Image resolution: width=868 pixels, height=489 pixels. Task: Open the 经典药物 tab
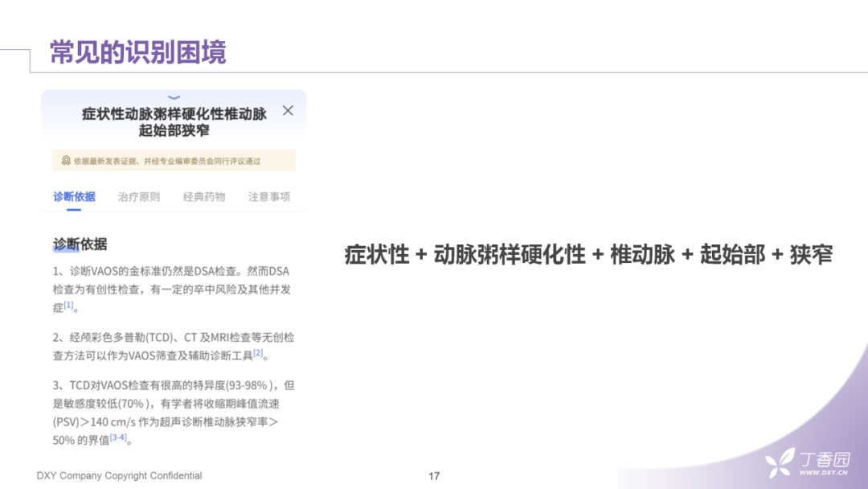click(204, 196)
